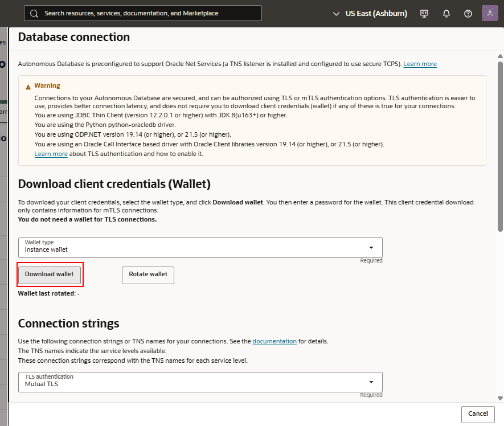504x426 pixels.
Task: Click scrollbar up arrow
Action: (500, 56)
